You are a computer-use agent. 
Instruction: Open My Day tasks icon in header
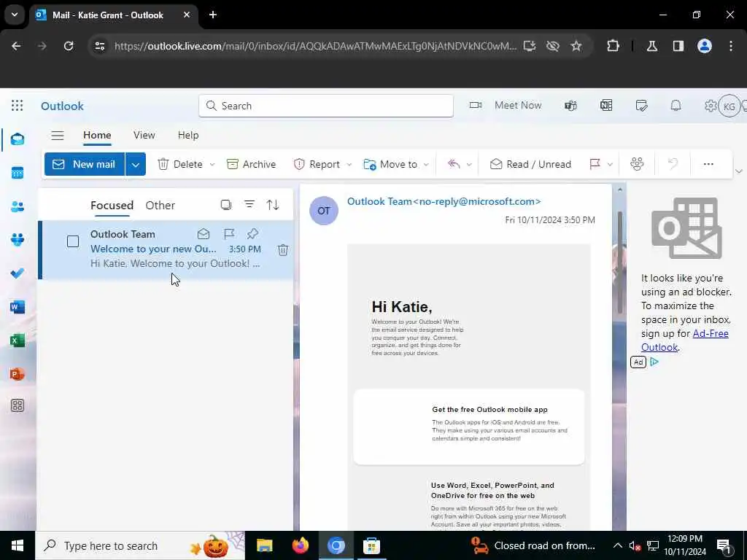[642, 106]
